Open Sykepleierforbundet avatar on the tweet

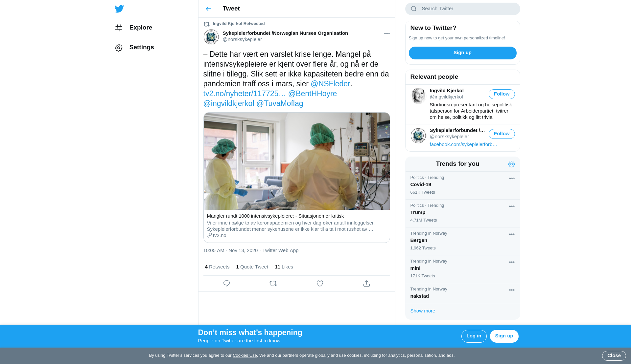(x=211, y=37)
